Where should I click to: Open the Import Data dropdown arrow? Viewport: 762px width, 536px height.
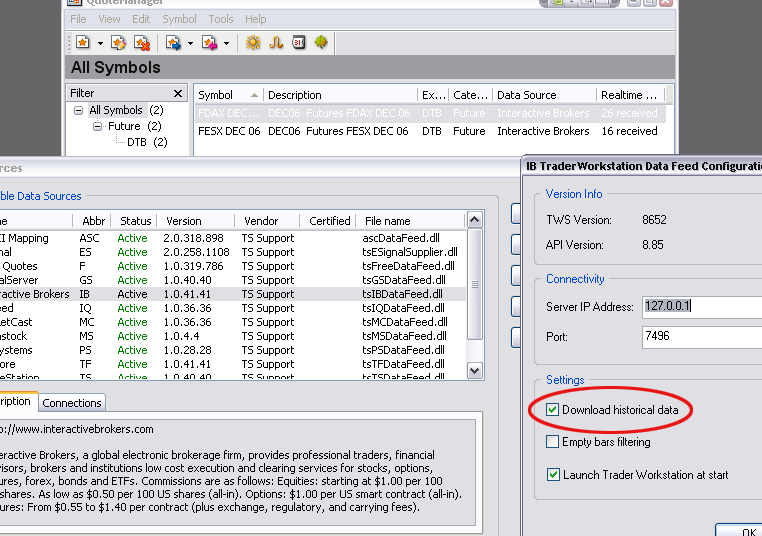click(190, 43)
